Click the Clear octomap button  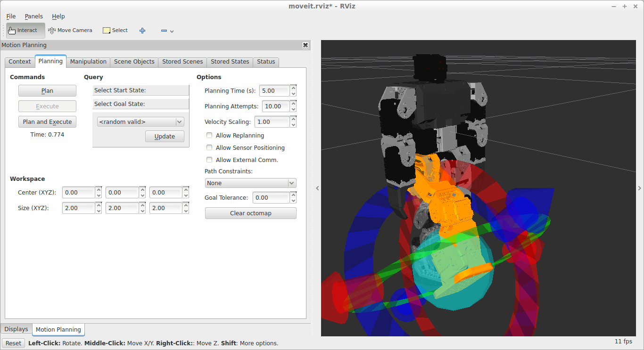tap(250, 213)
